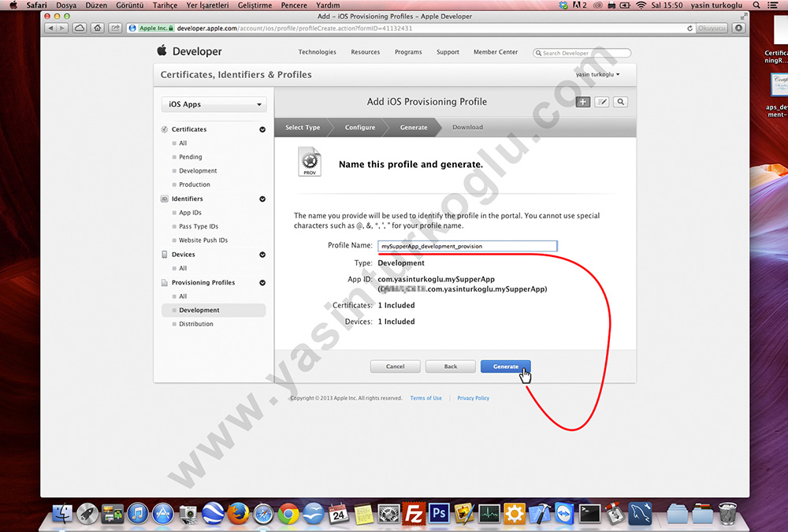The height and width of the screenshot is (532, 788).
Task: Click reload page icon in address bar
Action: 690,28
